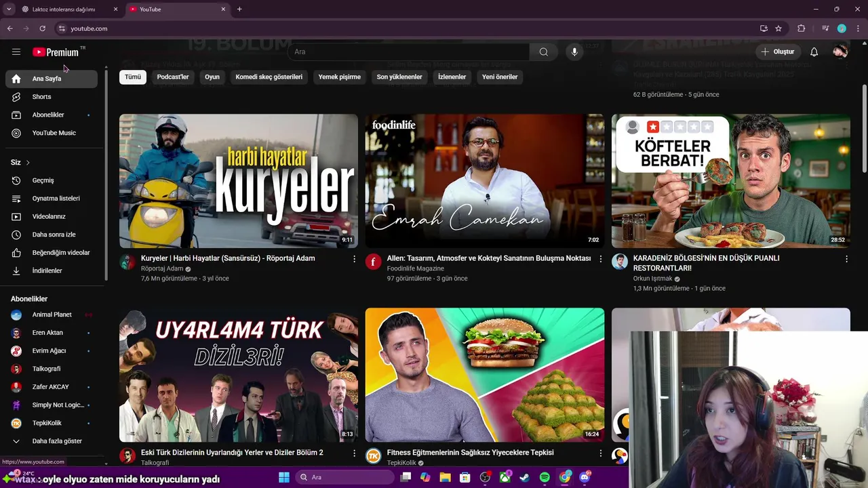Expand Daha fazla göster in subscriptions
Image resolution: width=868 pixels, height=488 pixels.
(52, 441)
